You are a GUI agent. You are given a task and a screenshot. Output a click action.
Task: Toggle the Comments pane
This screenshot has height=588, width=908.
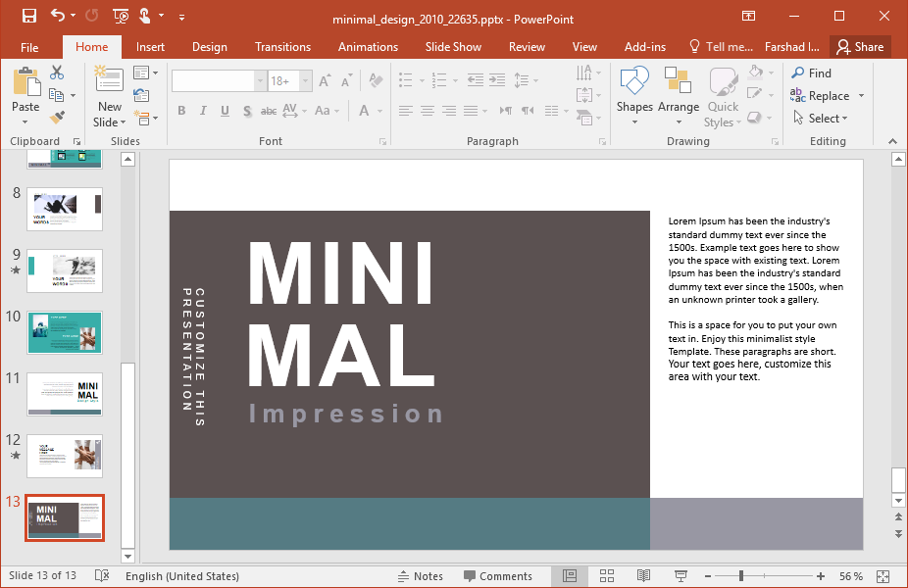[498, 576]
